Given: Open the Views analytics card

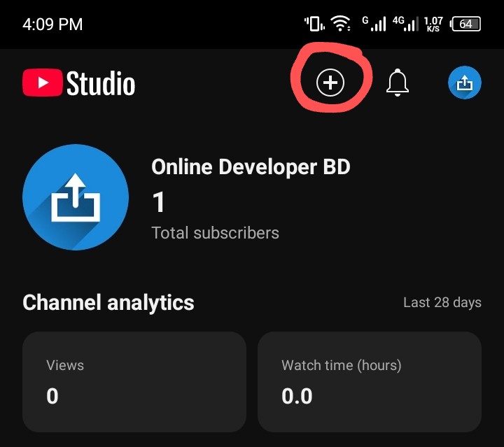Looking at the screenshot, I should coord(134,382).
